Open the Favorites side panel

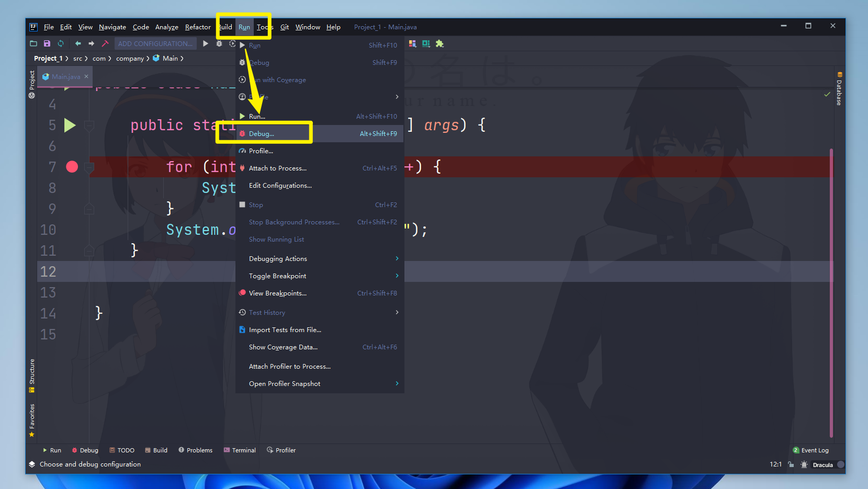32,420
